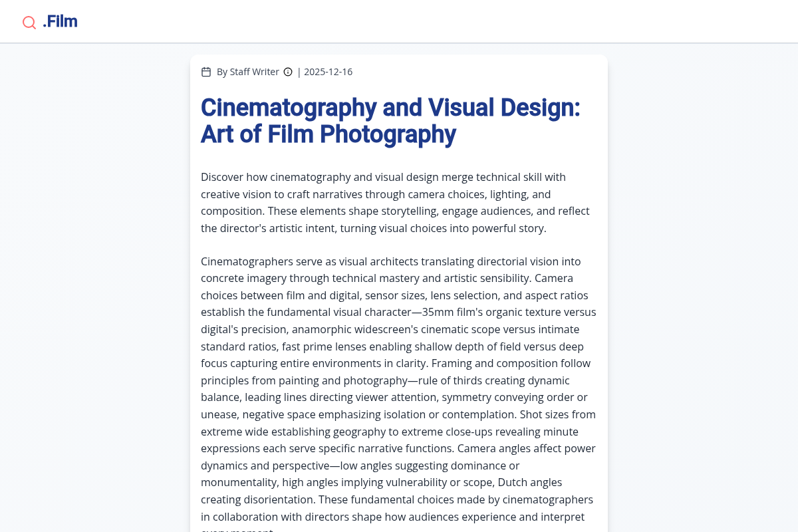
Task: Click the Cinematography and Visual Design headline
Action: click(390, 108)
